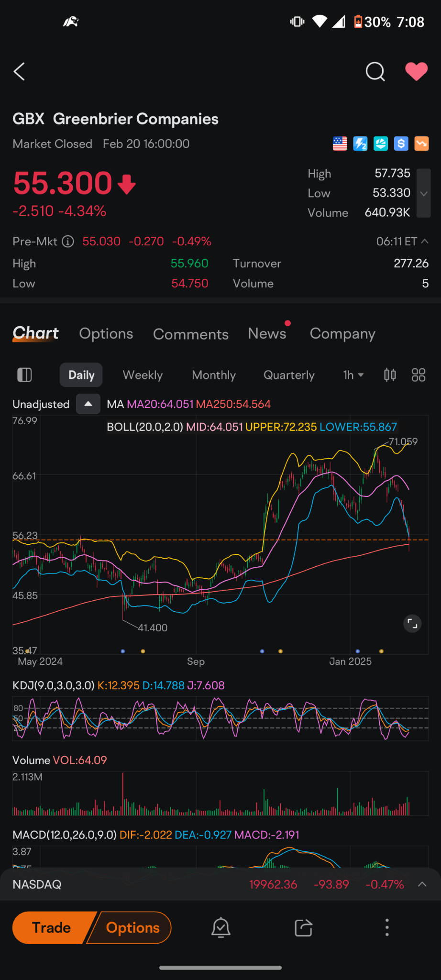Screen dimensions: 441x980
Task: Tap the MA250:54.564 indicator label
Action: [x=233, y=404]
